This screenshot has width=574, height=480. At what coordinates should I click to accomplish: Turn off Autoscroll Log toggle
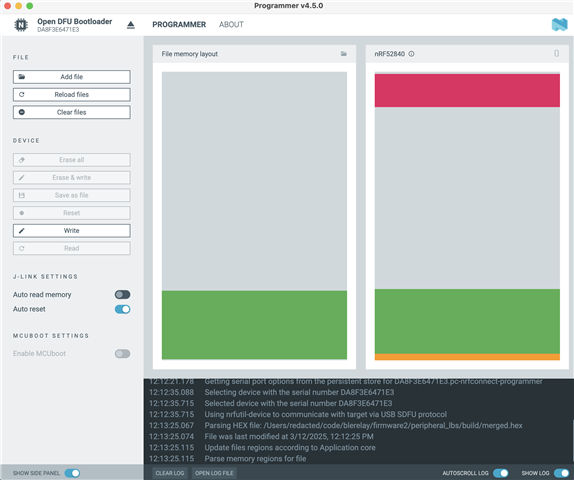pyautogui.click(x=500, y=473)
